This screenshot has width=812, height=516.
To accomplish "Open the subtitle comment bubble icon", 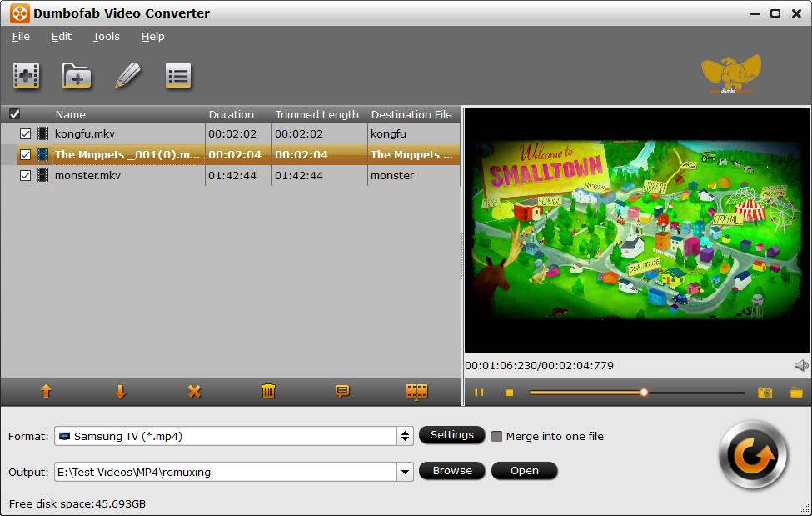I will point(342,392).
